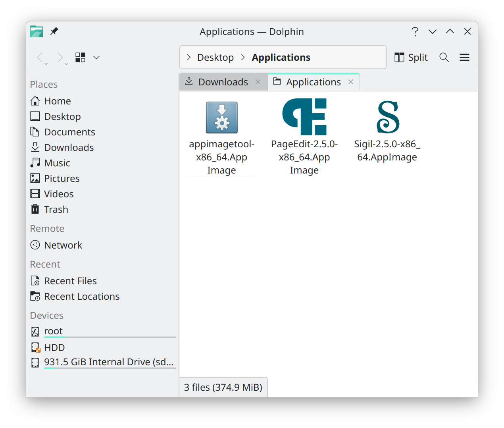Go forward with the forward arrow

tap(60, 58)
